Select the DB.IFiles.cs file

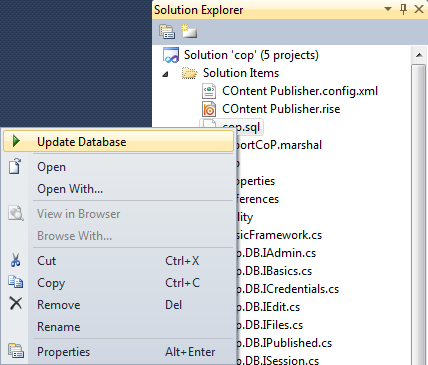(270, 325)
